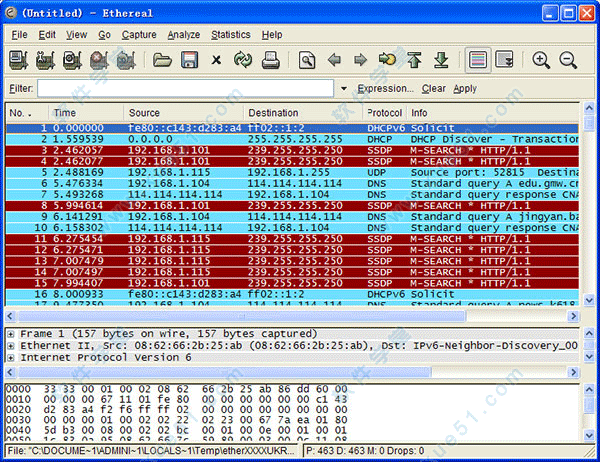The width and height of the screenshot is (600, 462).
Task: Open the Help menu
Action: [272, 35]
